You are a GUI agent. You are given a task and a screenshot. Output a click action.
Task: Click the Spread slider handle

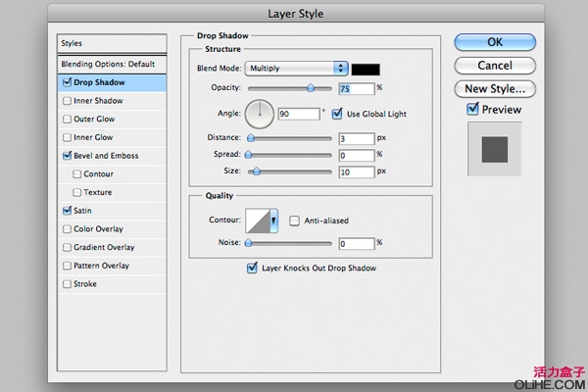pos(248,155)
